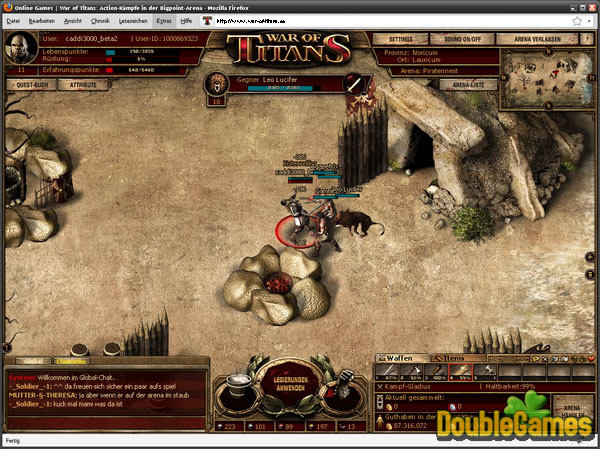
Task: Open the Attribute panel
Action: pyautogui.click(x=83, y=85)
